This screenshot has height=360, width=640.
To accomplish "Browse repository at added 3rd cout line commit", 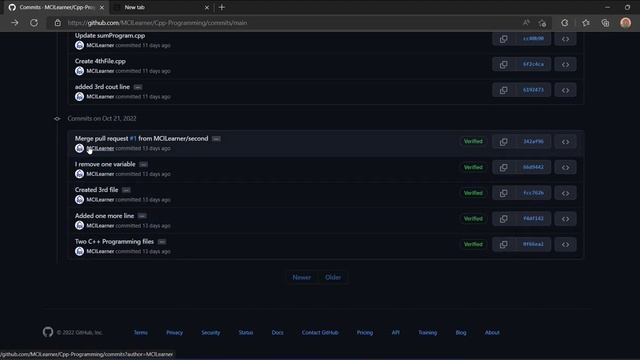I will tap(565, 90).
